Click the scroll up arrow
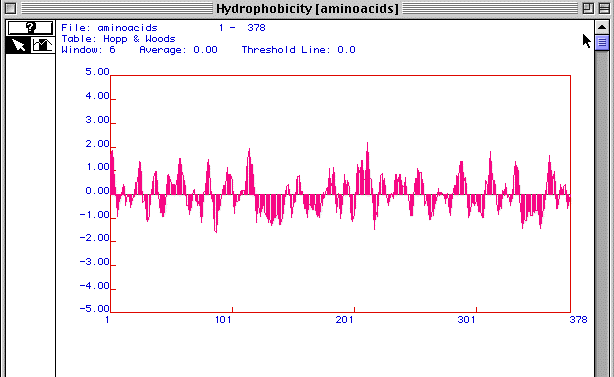This screenshot has height=377, width=614. [x=602, y=27]
